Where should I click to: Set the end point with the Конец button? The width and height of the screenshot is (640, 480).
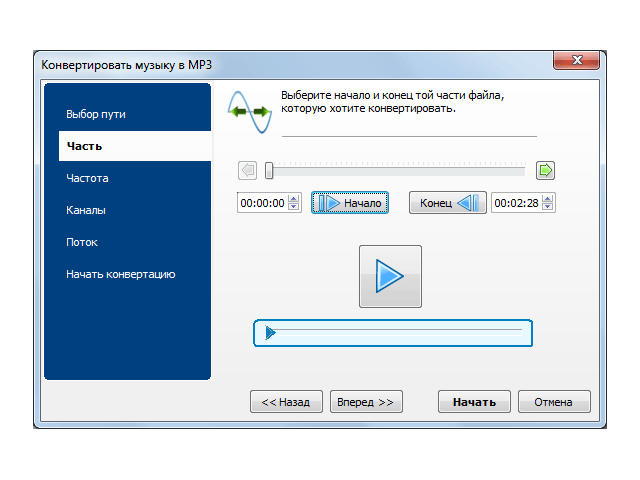coord(448,203)
